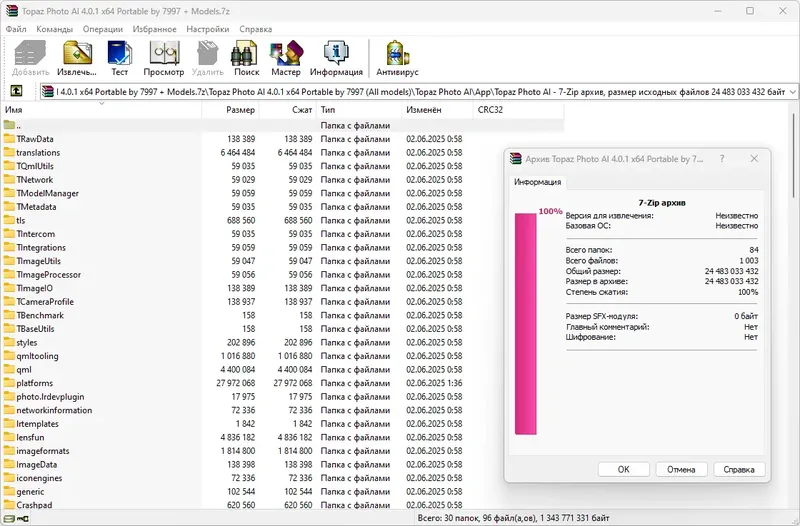Select the Crashpad folder icon
The height and width of the screenshot is (526, 800).
pos(9,505)
